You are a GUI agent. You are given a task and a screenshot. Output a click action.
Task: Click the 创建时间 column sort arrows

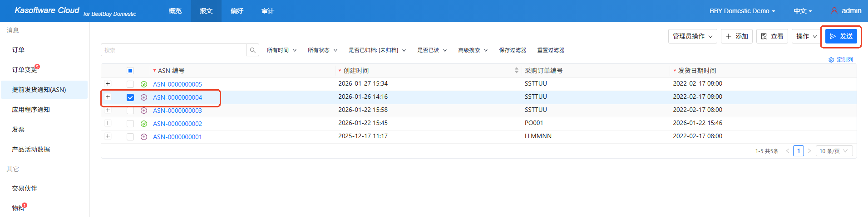[x=516, y=71]
